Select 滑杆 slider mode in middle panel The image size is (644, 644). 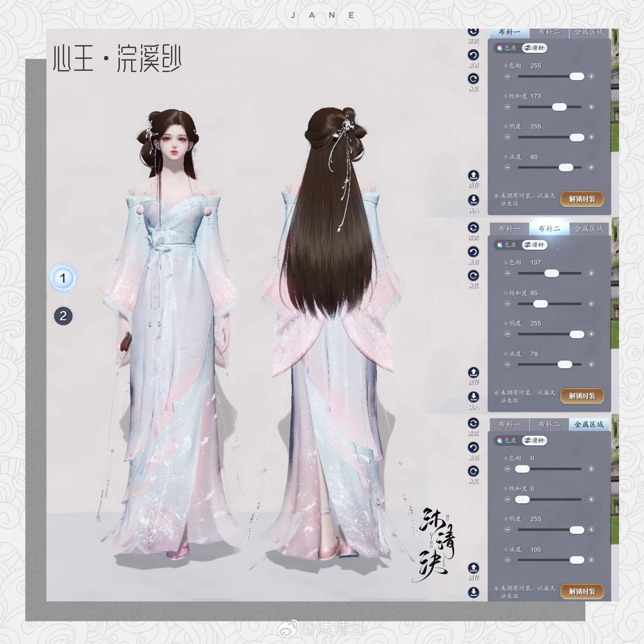pyautogui.click(x=534, y=245)
